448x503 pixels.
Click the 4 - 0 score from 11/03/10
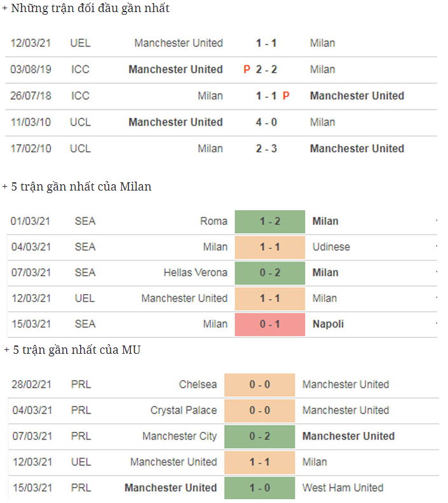click(266, 122)
